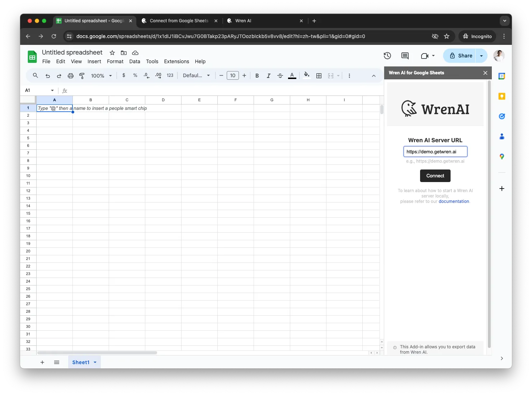Open the Tools menu

[x=152, y=61]
